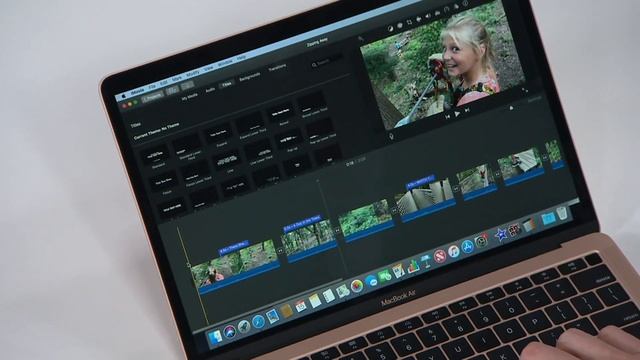Open the timeline Settings button

534,99
